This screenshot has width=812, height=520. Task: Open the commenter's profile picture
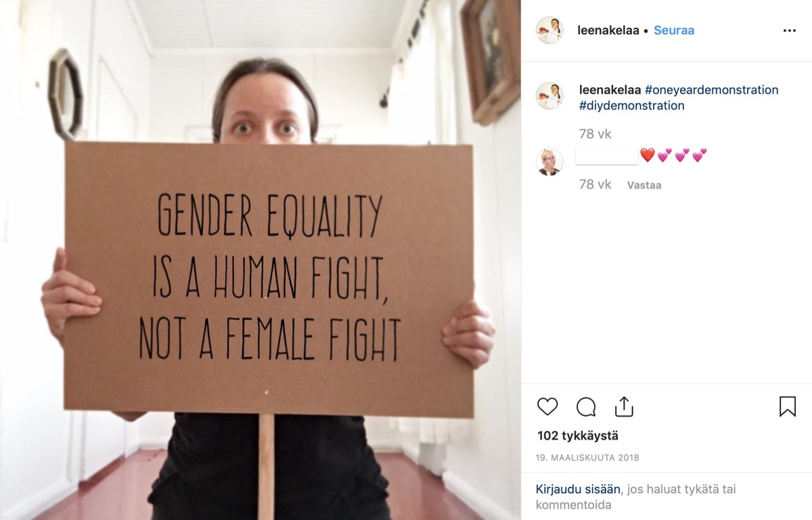pyautogui.click(x=549, y=162)
